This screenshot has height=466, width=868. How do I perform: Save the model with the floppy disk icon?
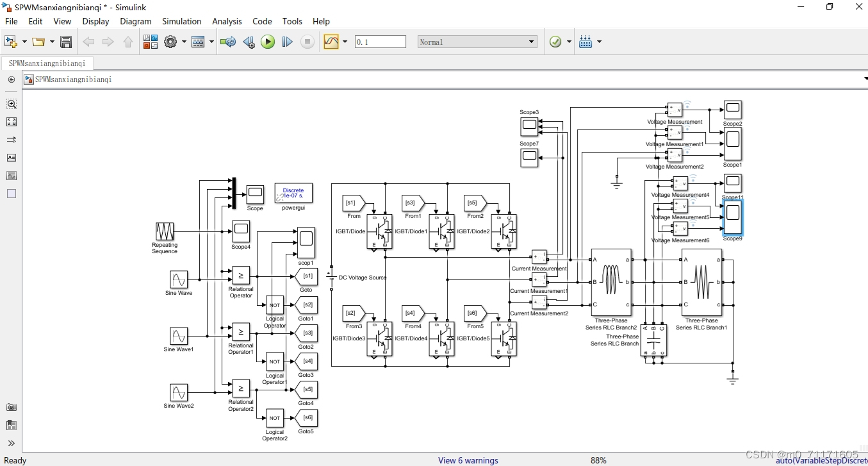tap(65, 42)
